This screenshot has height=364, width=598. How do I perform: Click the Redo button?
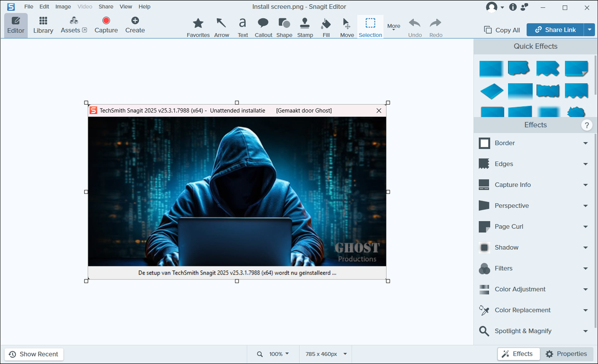click(435, 28)
